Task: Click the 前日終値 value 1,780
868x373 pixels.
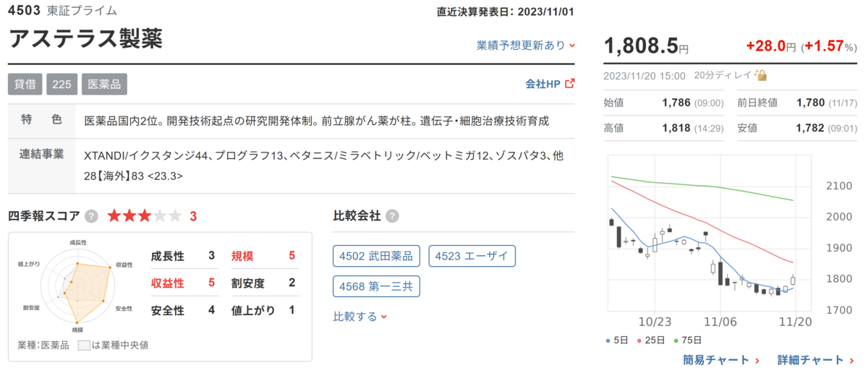Action: click(810, 103)
